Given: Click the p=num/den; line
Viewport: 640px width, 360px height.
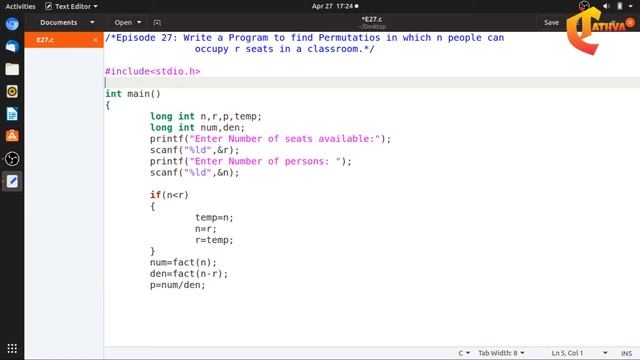Looking at the screenshot, I should click(x=178, y=284).
